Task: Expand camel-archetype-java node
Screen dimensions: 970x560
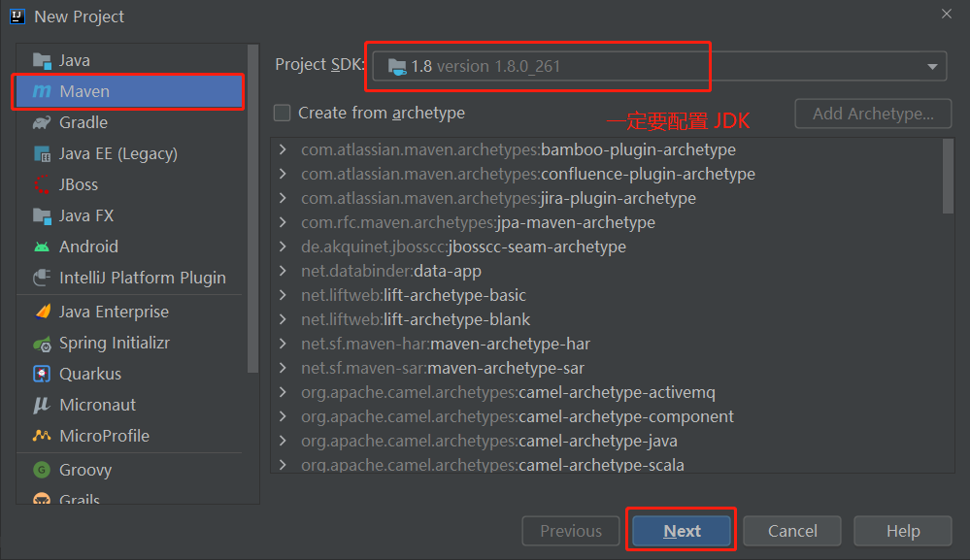Action: 283,441
